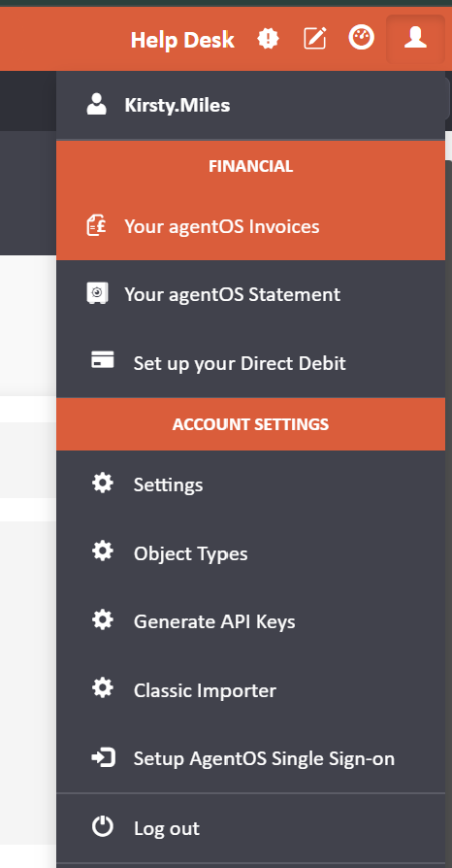Click the Help Desk link
This screenshot has width=452, height=868.
(182, 40)
